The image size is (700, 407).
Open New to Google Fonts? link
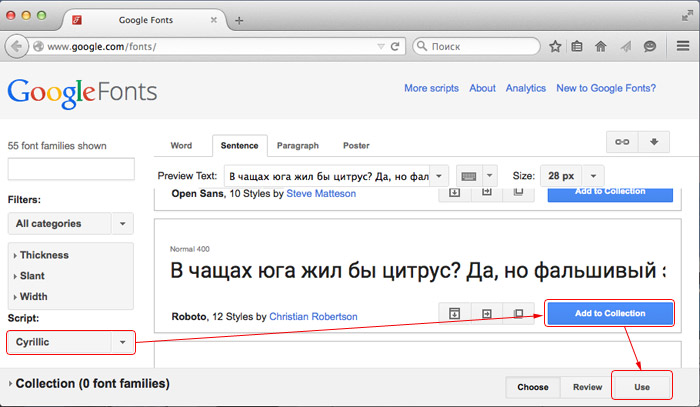(606, 88)
